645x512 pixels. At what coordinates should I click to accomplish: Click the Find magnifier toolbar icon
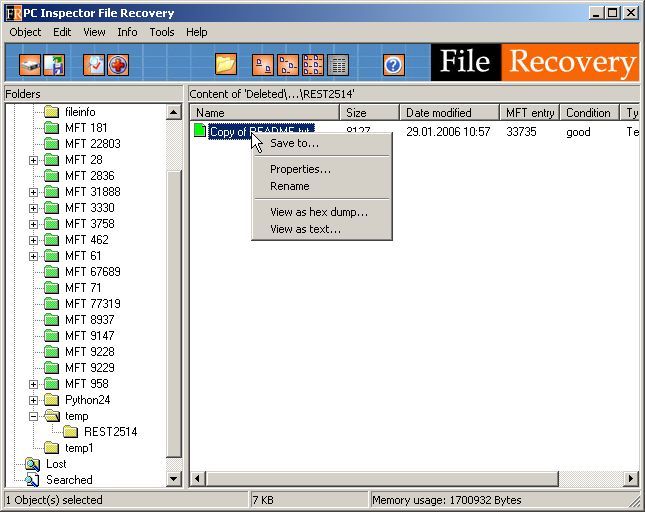point(94,65)
